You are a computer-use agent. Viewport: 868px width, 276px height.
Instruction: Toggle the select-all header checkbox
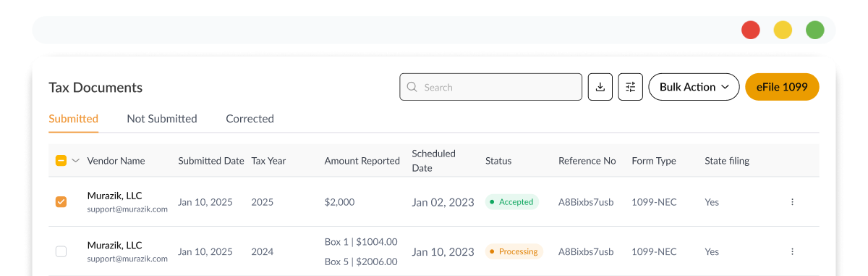click(x=61, y=161)
